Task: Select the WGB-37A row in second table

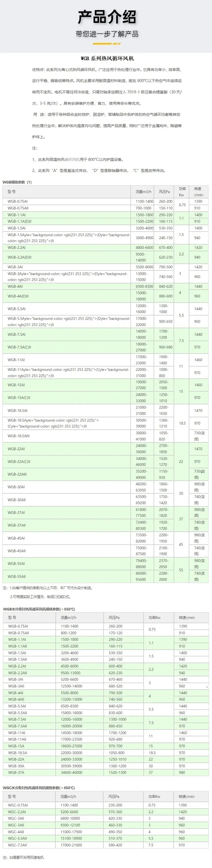Action: click(106, 773)
